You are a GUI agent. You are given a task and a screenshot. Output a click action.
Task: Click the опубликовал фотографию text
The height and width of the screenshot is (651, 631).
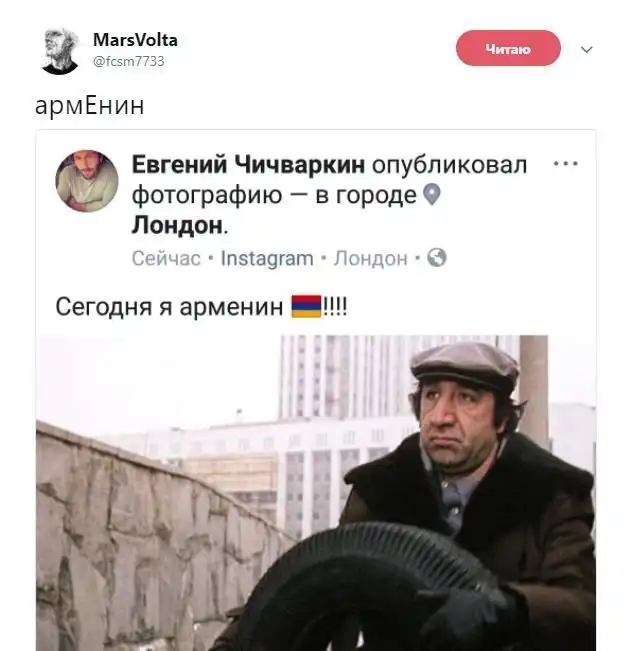click(x=330, y=179)
